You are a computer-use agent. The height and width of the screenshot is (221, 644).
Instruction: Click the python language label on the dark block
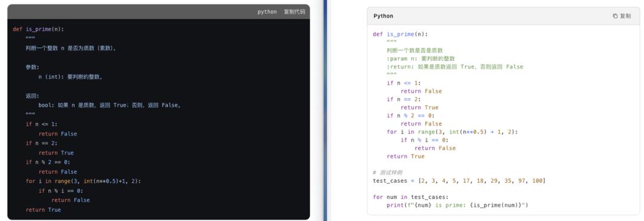click(x=267, y=11)
